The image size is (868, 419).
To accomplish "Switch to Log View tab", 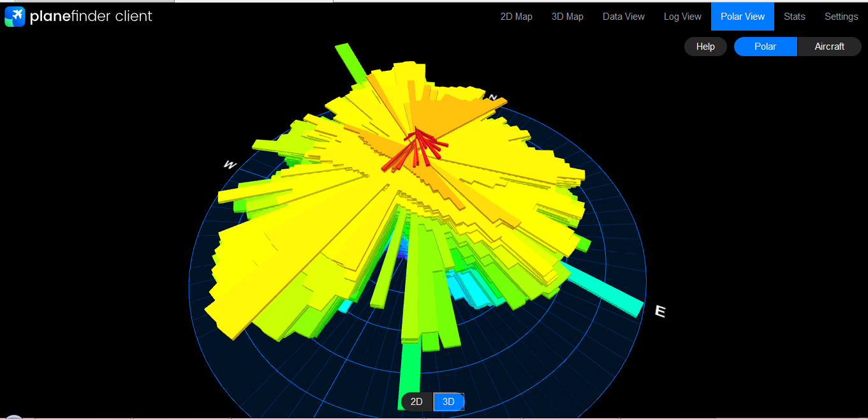I will [x=682, y=17].
